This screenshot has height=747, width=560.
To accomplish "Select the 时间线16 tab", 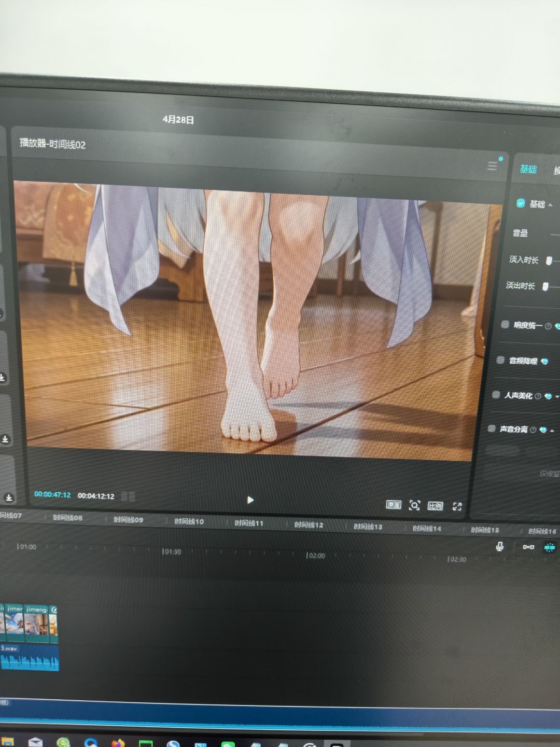I will (x=542, y=531).
